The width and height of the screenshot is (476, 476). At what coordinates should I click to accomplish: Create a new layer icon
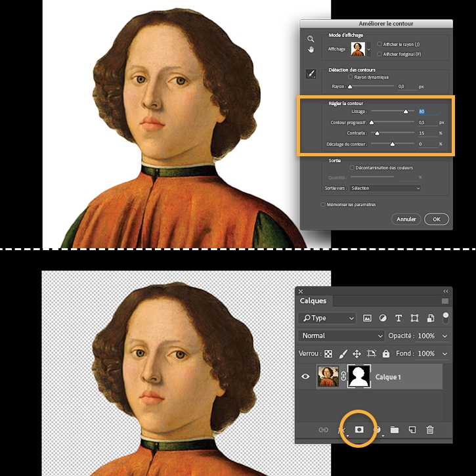[x=412, y=430]
